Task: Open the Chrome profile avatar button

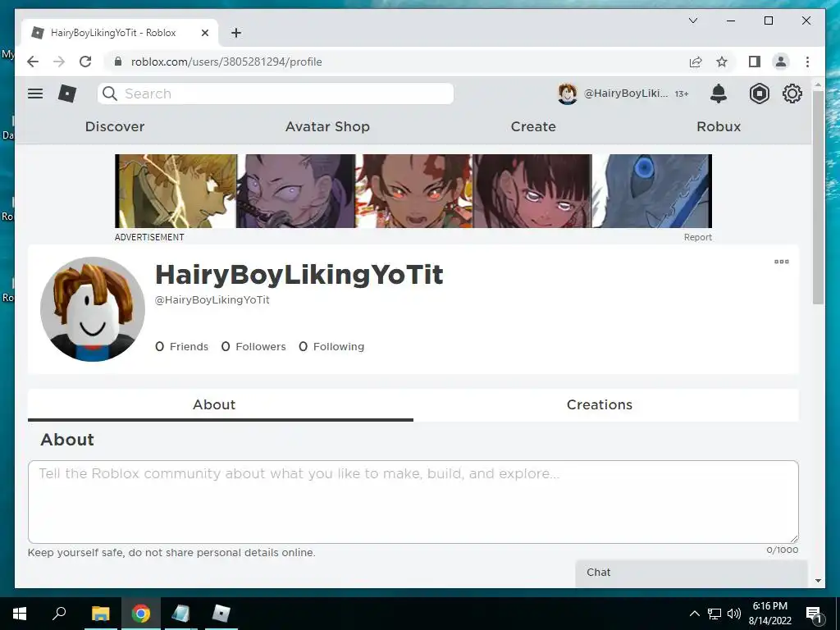Action: [x=781, y=62]
